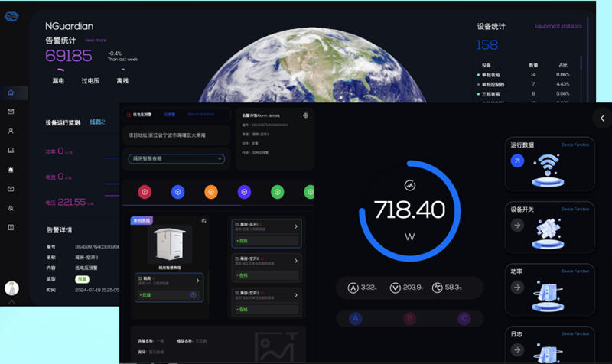Viewport: 612px width, 364px height.
Task: Open 运行数据 blue arrow icon
Action: tap(518, 161)
